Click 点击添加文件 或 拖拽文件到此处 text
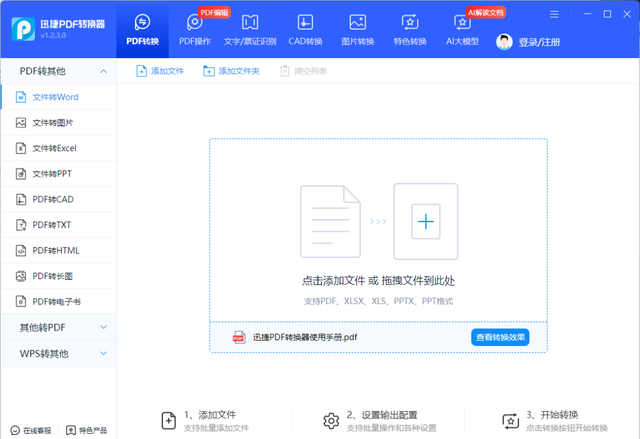Image resolution: width=640 pixels, height=439 pixels. tap(378, 281)
